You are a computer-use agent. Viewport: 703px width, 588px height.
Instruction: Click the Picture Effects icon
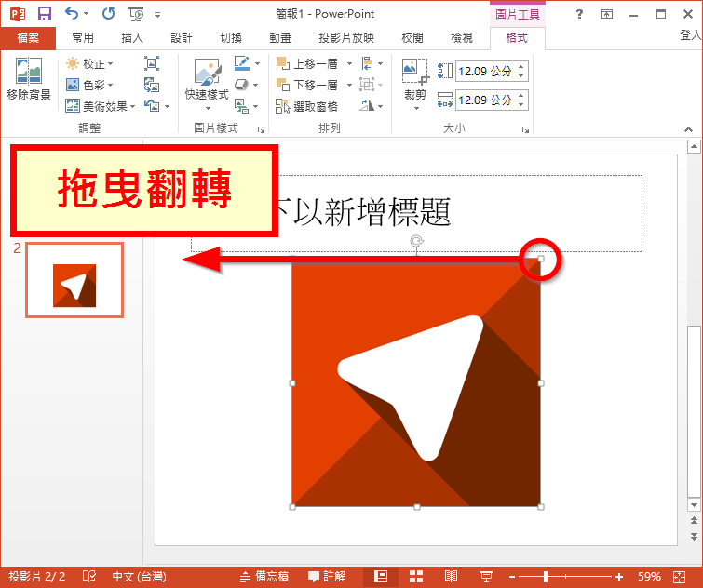[x=242, y=85]
